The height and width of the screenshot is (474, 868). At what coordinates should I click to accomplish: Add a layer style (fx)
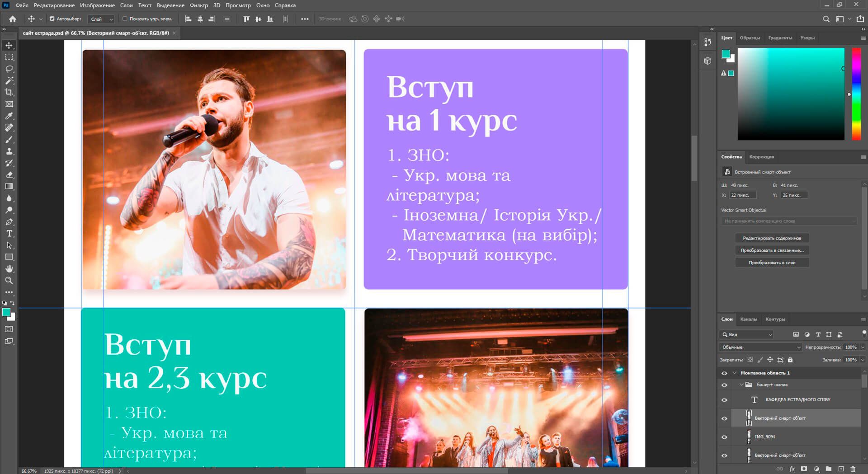coord(792,469)
